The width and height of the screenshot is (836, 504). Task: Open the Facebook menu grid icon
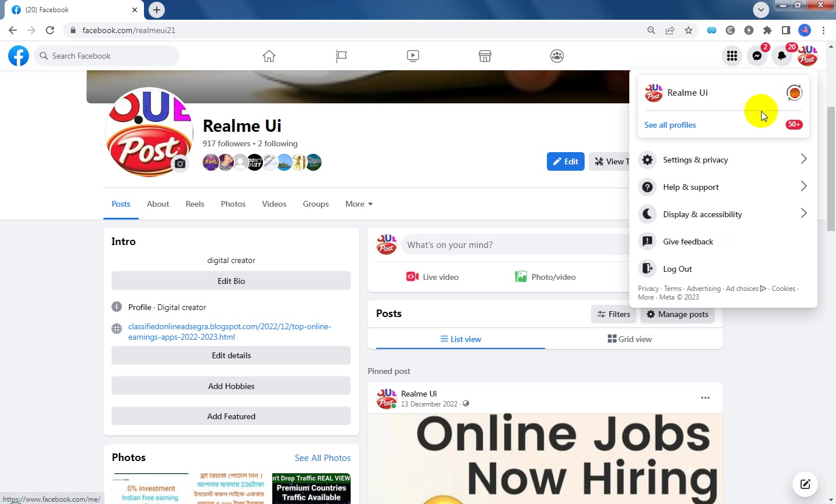point(732,56)
